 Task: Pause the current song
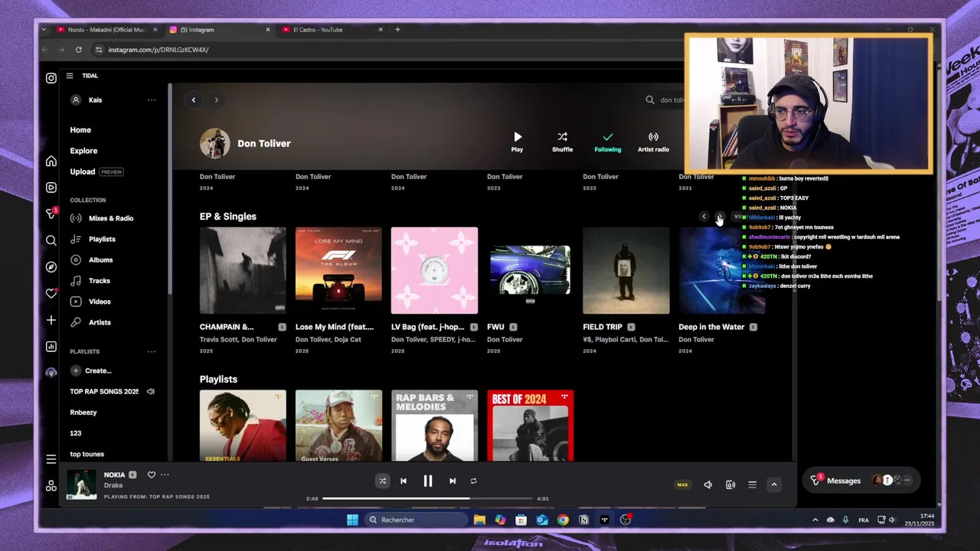[x=428, y=481]
